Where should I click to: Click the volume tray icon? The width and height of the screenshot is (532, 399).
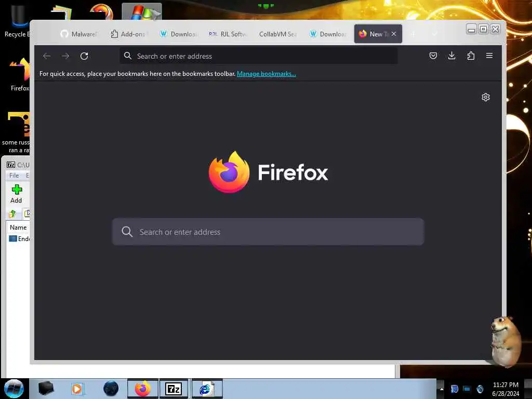[480, 389]
